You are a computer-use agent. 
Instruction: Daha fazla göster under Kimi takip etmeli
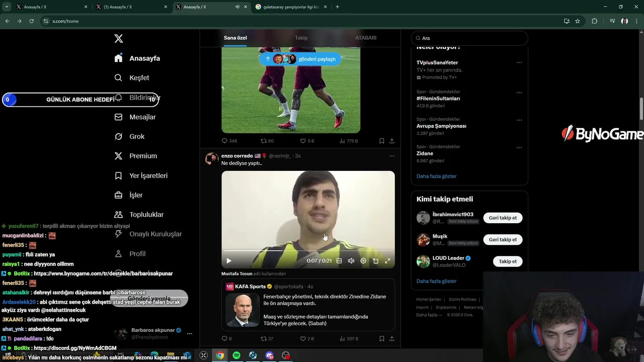(437, 281)
